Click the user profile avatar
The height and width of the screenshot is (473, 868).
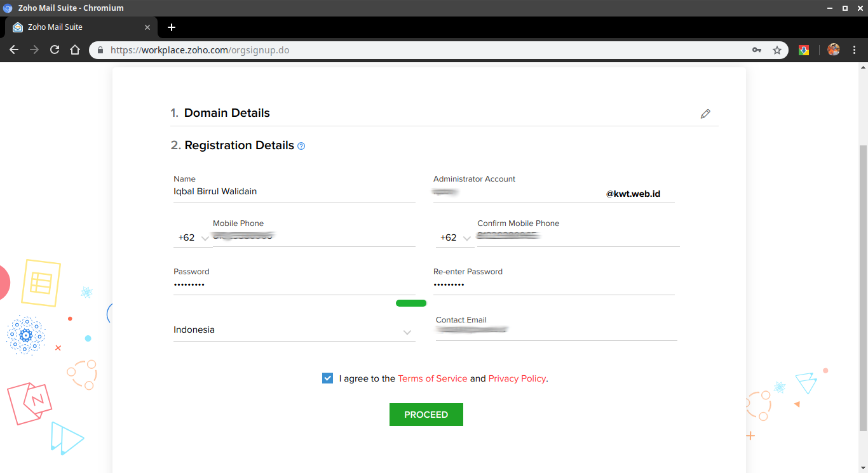pyautogui.click(x=833, y=50)
